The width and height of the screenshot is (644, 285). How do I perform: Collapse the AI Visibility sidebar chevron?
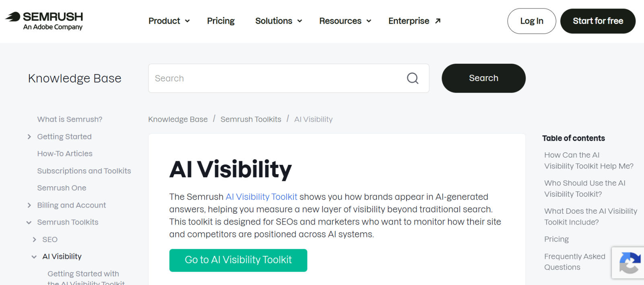click(x=34, y=257)
